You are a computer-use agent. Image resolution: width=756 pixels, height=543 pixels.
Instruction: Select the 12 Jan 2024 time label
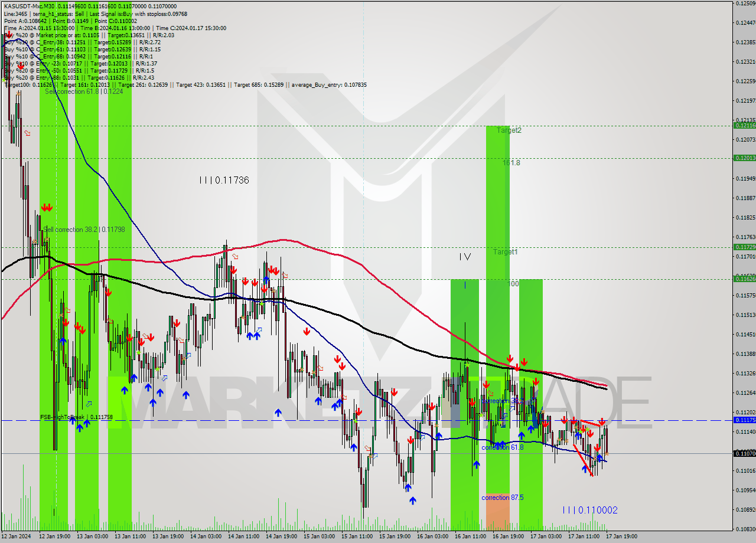[x=17, y=537]
